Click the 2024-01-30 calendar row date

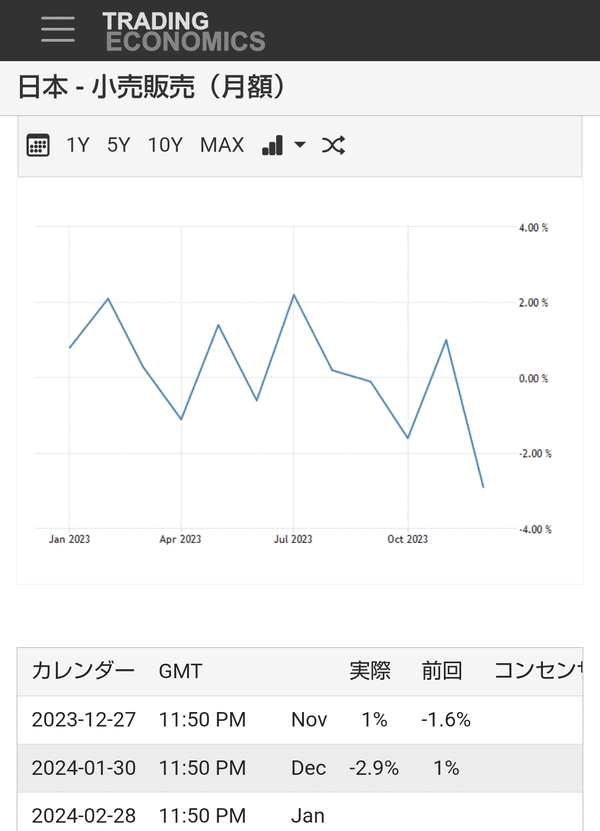coord(84,768)
